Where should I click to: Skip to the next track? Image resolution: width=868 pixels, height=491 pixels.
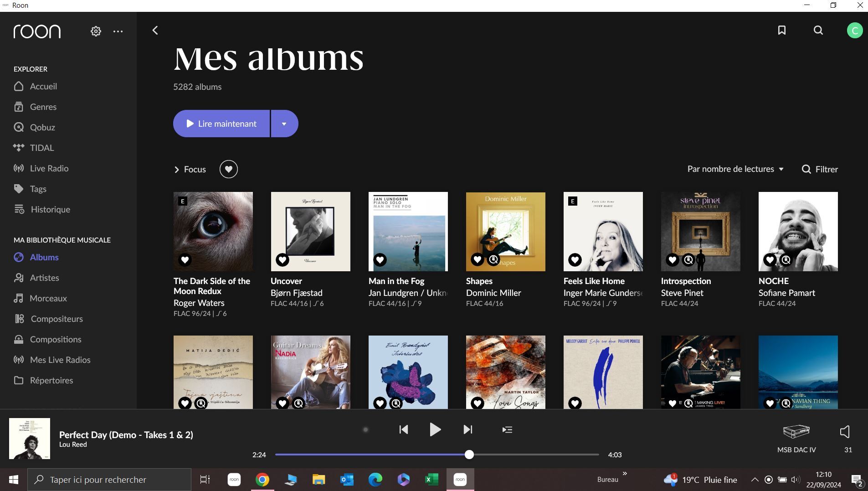click(468, 429)
